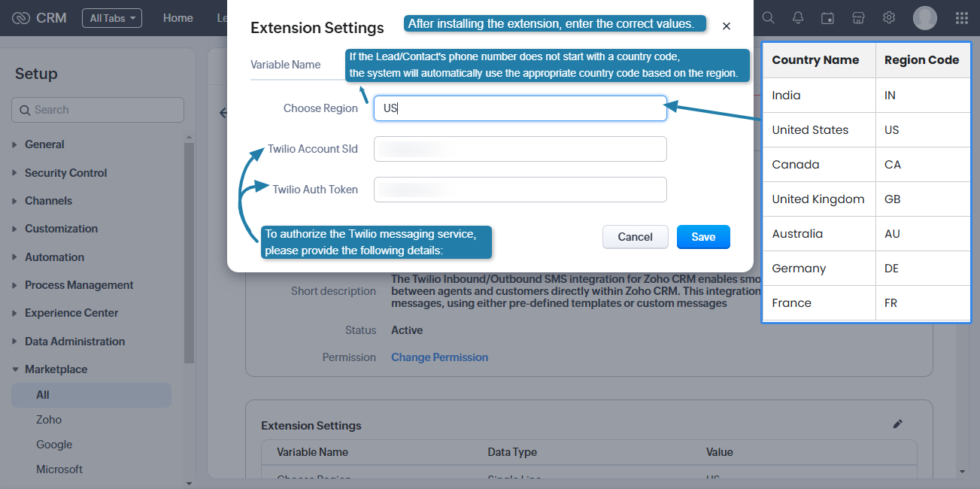Viewport: 980px width, 489px height.
Task: Go to the Home tab
Action: pyautogui.click(x=178, y=18)
